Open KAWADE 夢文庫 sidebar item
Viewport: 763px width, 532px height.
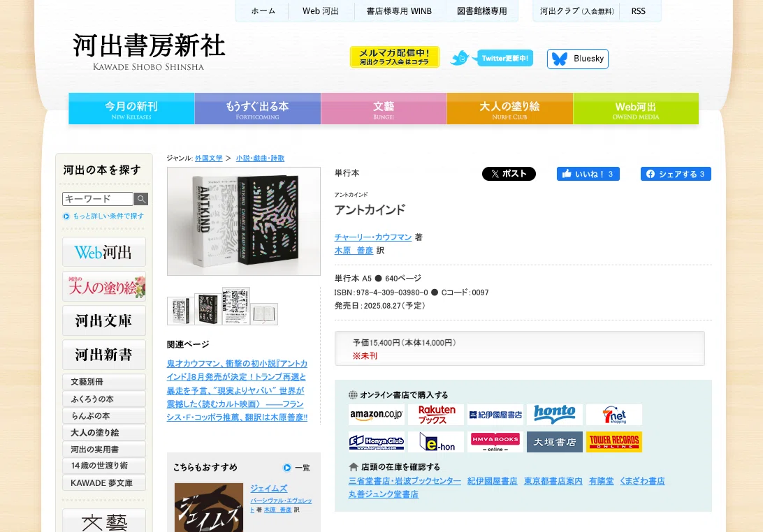click(104, 483)
